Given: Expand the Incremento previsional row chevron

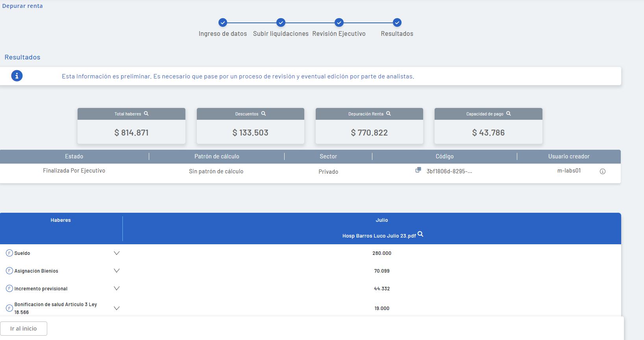Looking at the screenshot, I should click(117, 288).
